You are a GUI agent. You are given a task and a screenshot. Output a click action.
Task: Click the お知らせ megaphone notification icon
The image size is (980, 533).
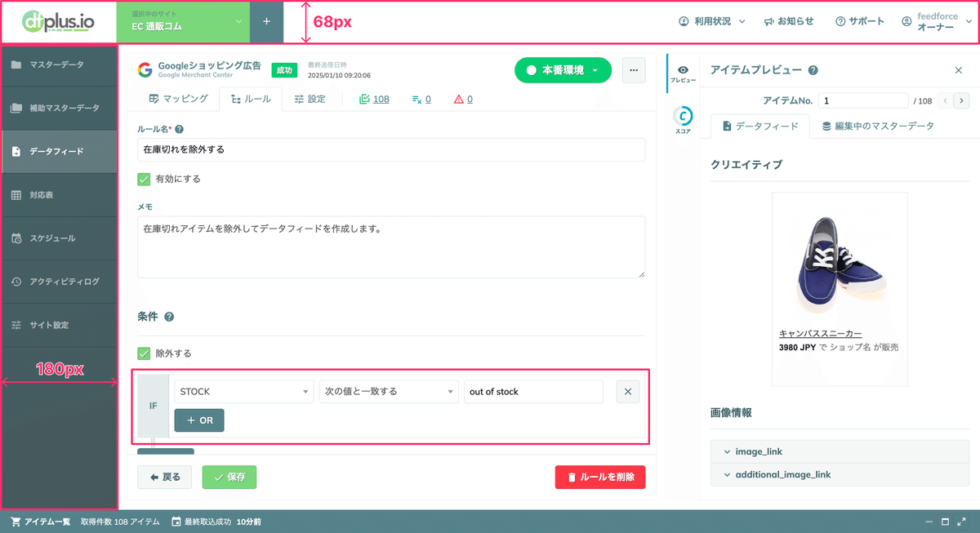[x=770, y=20]
